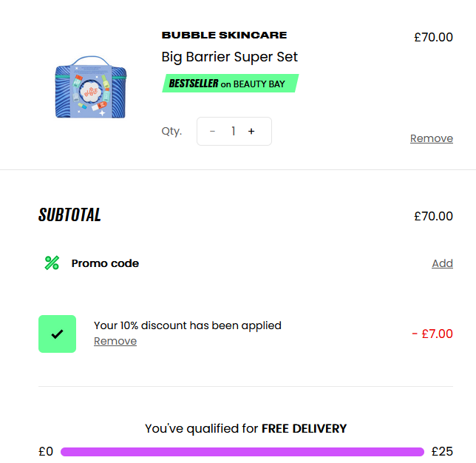Click the Promo code label
Viewport: 476px width, 463px height.
[x=105, y=263]
